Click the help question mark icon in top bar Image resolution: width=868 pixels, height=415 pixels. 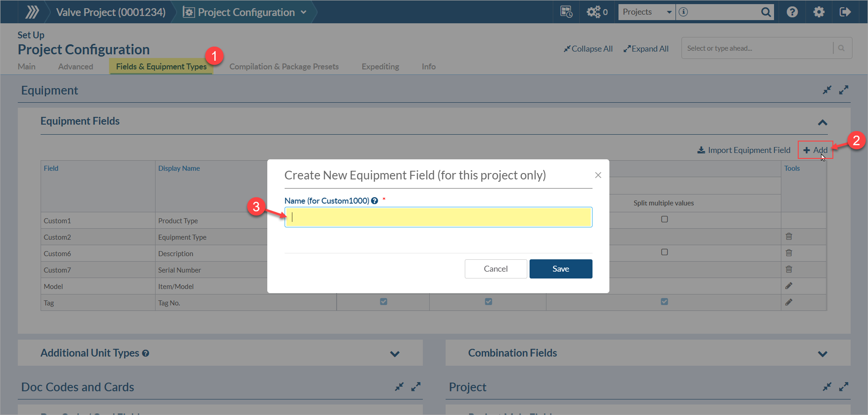click(x=792, y=12)
